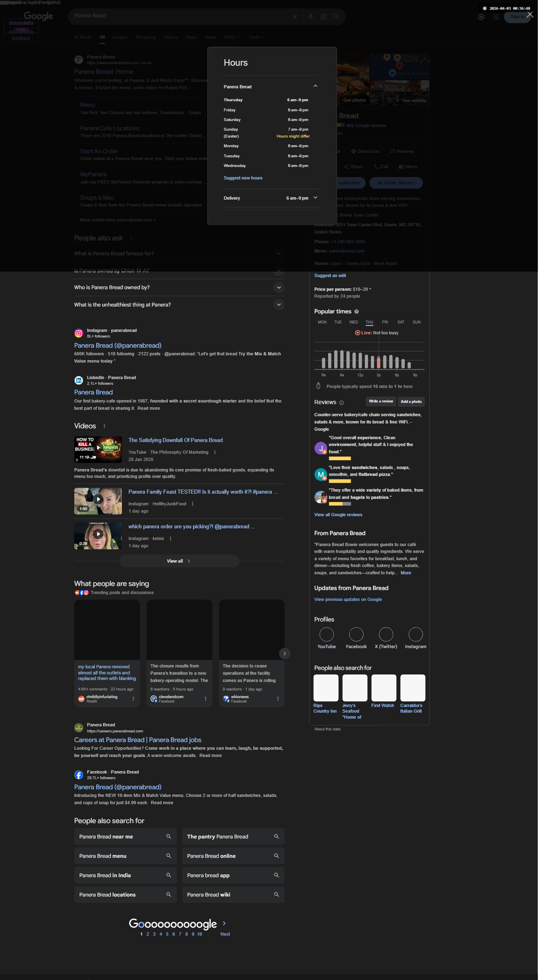Open the Facebook profile icon

(x=356, y=634)
